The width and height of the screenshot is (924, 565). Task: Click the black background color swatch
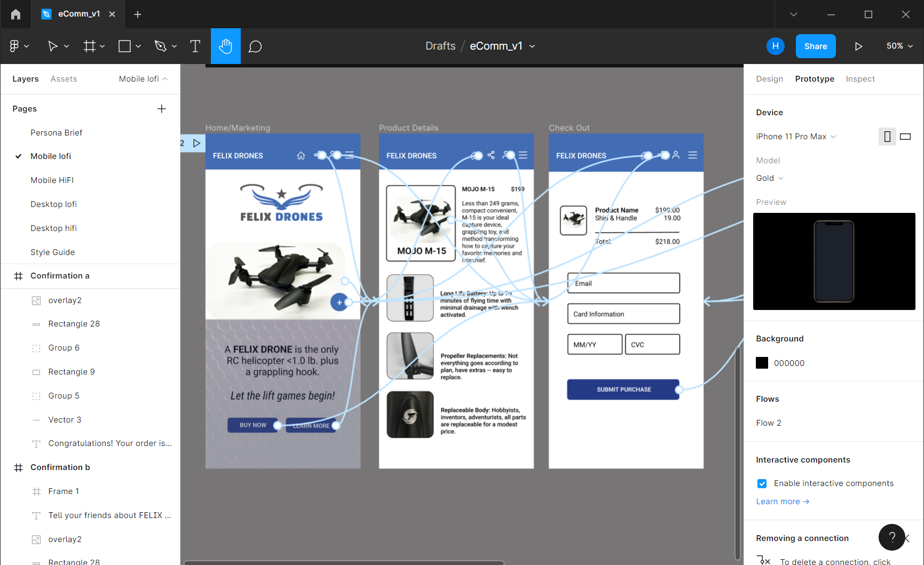tap(762, 363)
